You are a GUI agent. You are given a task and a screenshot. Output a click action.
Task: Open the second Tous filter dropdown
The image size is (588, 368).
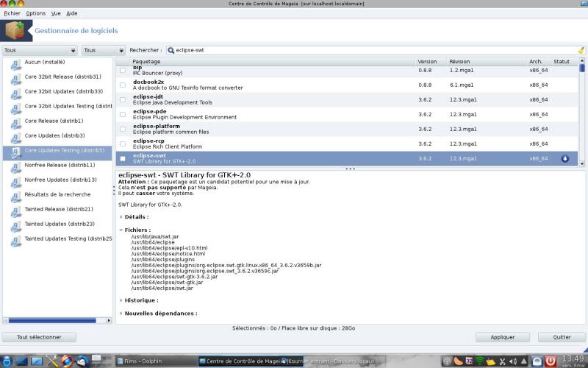pyautogui.click(x=104, y=50)
